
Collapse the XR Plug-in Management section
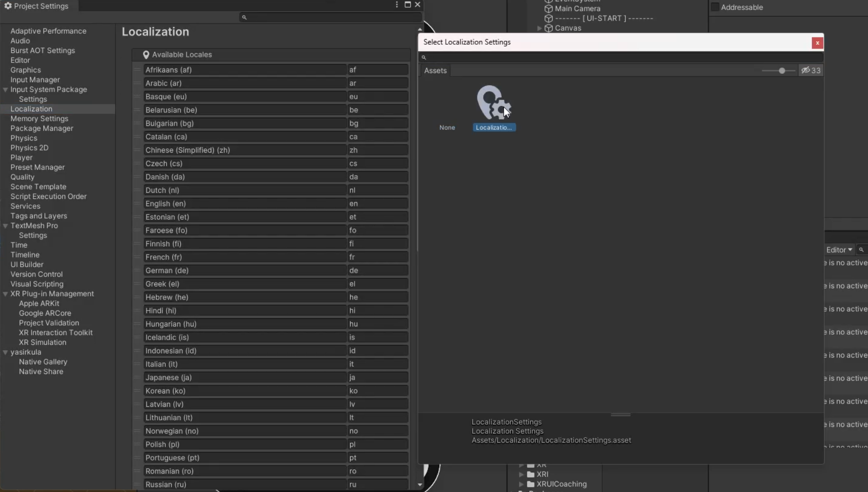pos(5,294)
